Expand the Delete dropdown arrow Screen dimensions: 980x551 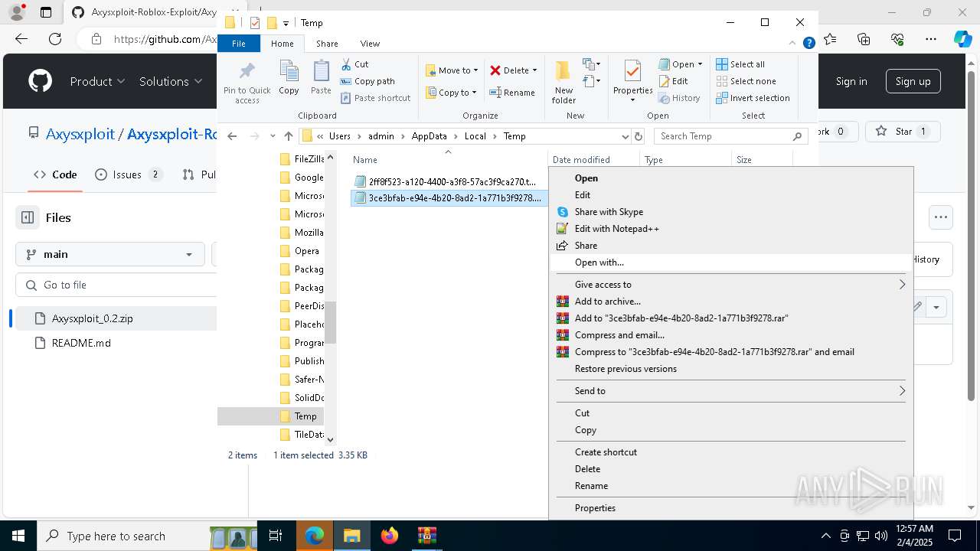534,70
